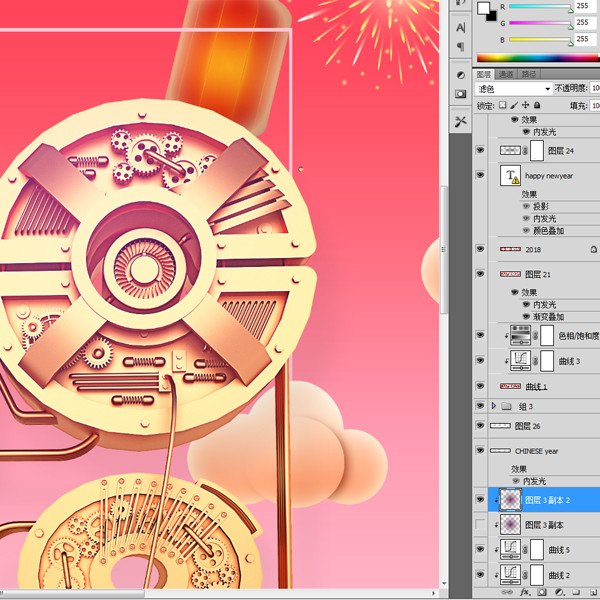The width and height of the screenshot is (600, 600).
Task: Click the add layer mask icon
Action: [542, 592]
